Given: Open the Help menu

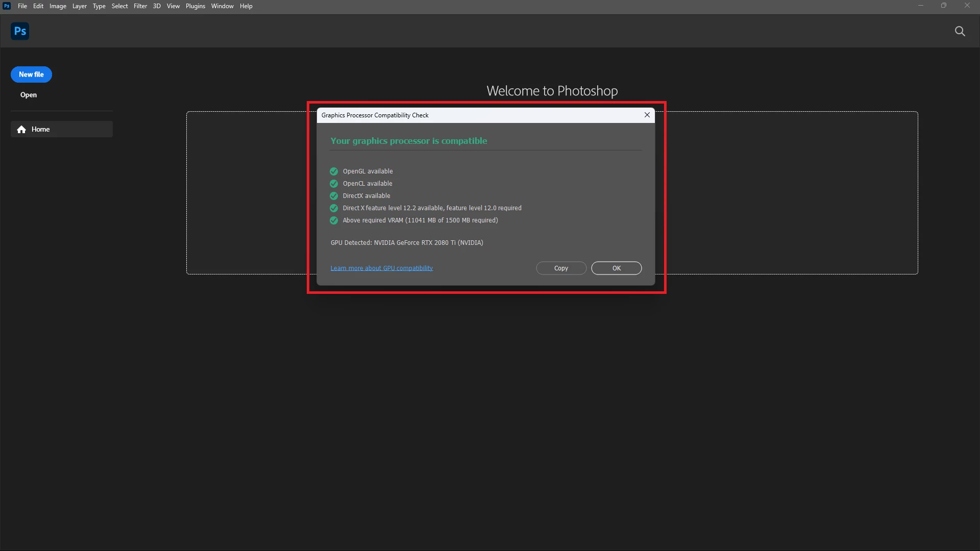Looking at the screenshot, I should (x=246, y=6).
